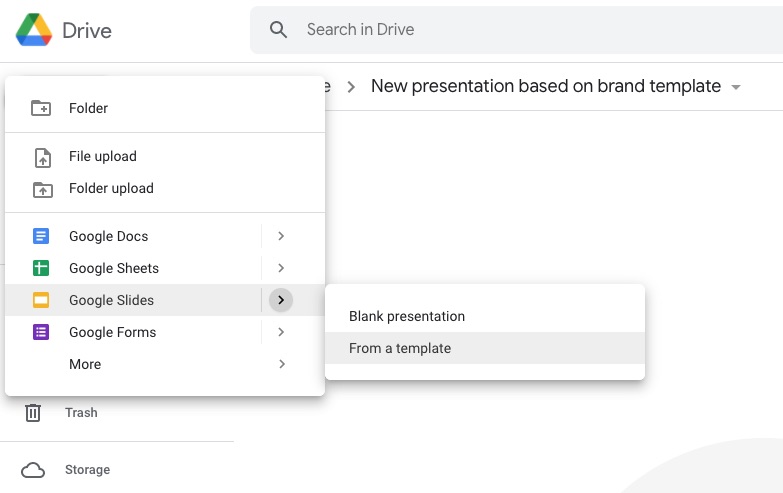
Task: Click the green Google Sheets icon
Action: 41,268
